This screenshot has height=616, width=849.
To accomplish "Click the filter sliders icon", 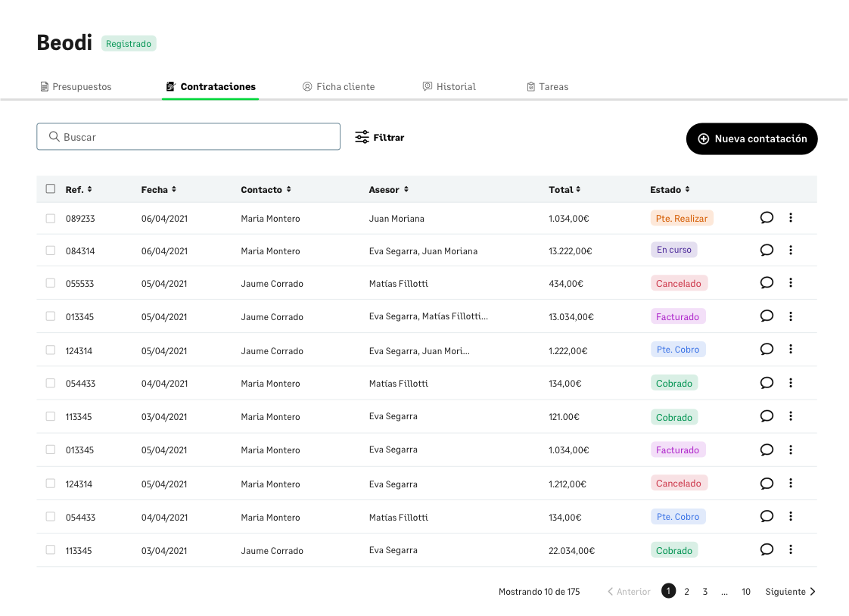I will point(362,137).
